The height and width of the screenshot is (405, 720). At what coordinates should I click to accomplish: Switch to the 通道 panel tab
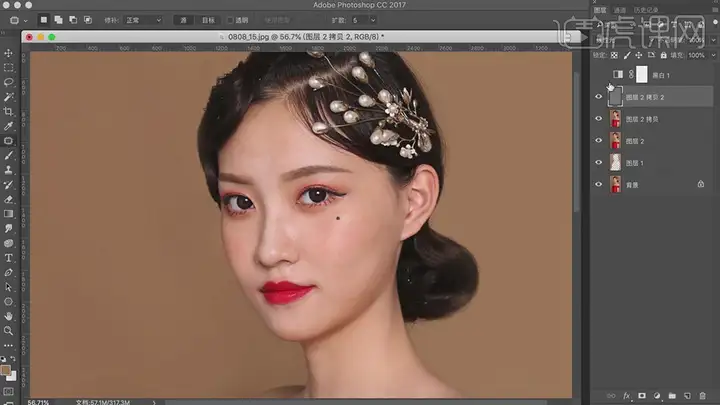point(619,10)
